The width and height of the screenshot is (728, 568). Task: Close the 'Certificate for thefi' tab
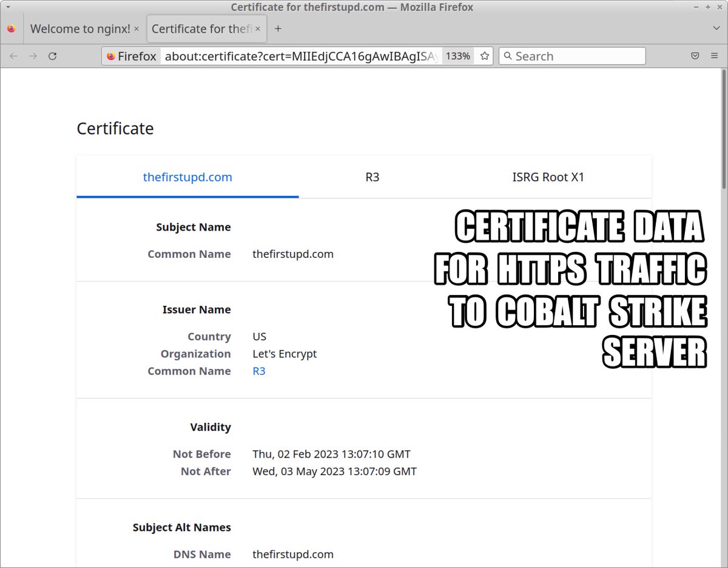[x=258, y=29]
